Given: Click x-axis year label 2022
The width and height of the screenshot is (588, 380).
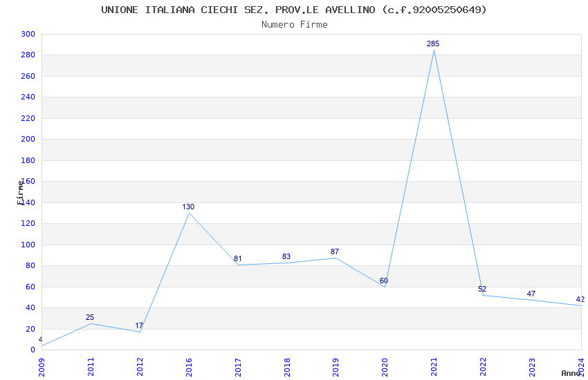Looking at the screenshot, I should point(484,368).
